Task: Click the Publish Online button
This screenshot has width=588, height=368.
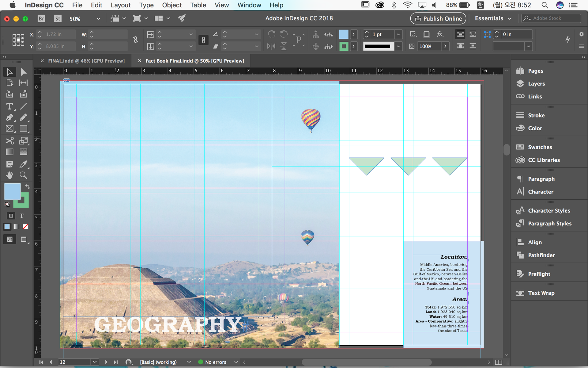Action: pyautogui.click(x=438, y=18)
